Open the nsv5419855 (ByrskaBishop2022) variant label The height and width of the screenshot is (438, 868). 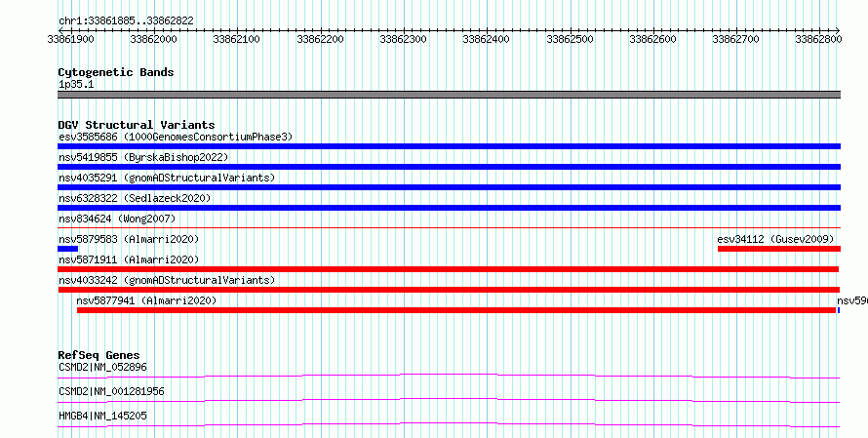[x=143, y=157]
